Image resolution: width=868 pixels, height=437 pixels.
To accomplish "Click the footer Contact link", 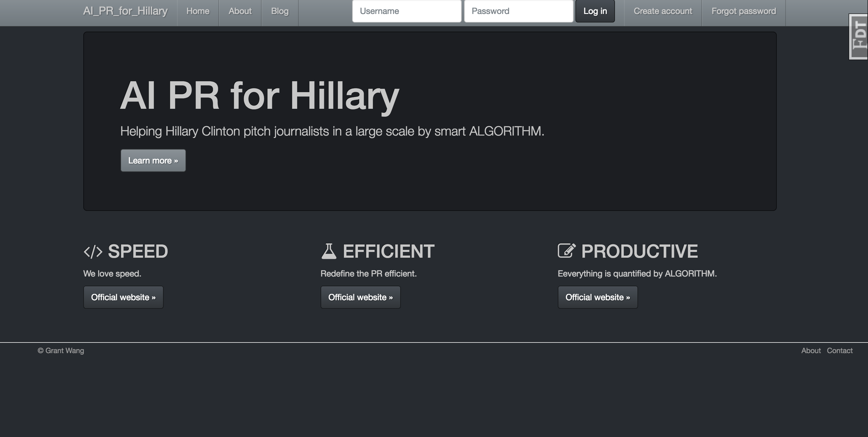I will [x=839, y=350].
